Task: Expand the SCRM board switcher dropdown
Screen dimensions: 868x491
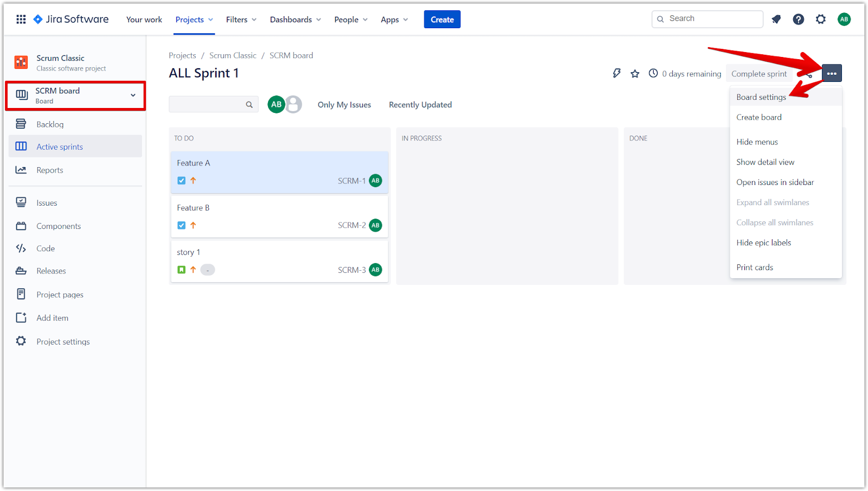Action: 133,95
